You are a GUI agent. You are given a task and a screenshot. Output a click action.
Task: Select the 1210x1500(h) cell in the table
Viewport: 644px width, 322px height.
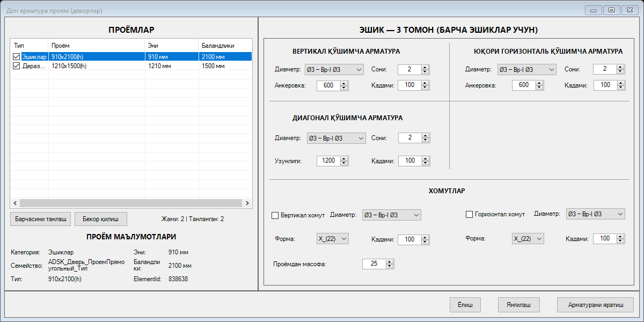[x=97, y=66]
